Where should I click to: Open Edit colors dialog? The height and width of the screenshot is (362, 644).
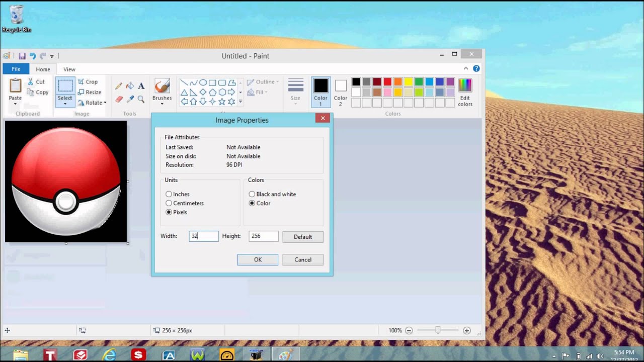click(465, 93)
